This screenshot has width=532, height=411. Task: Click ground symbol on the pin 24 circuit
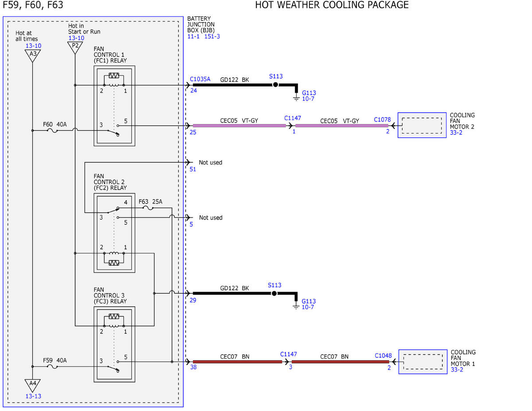click(x=297, y=98)
